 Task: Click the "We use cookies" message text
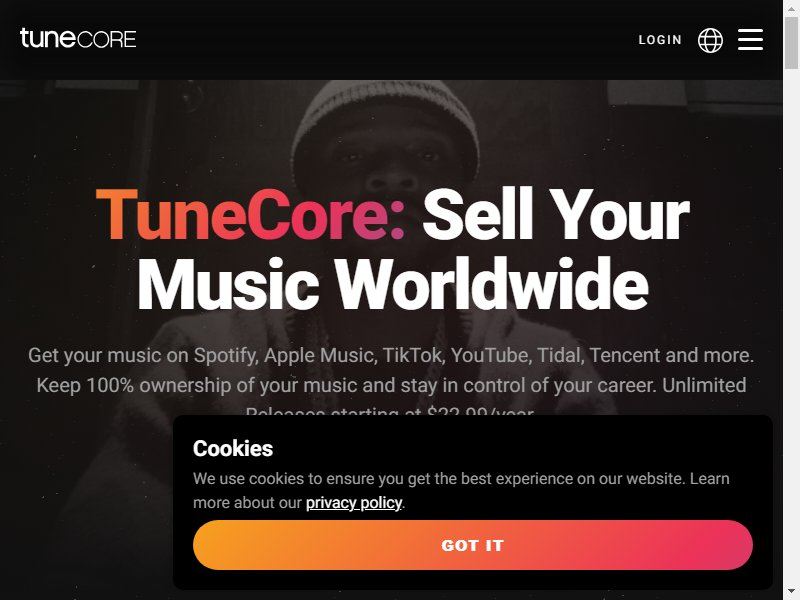(461, 490)
